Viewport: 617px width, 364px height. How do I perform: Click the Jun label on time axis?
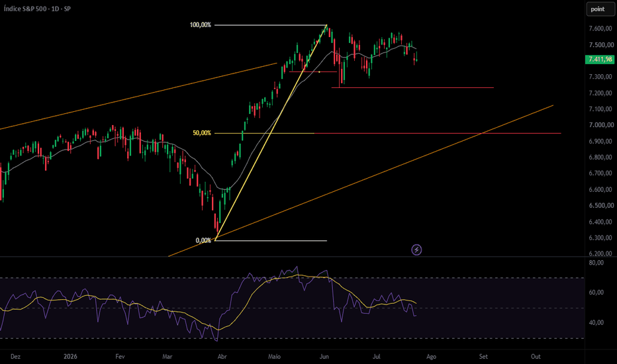point(324,357)
